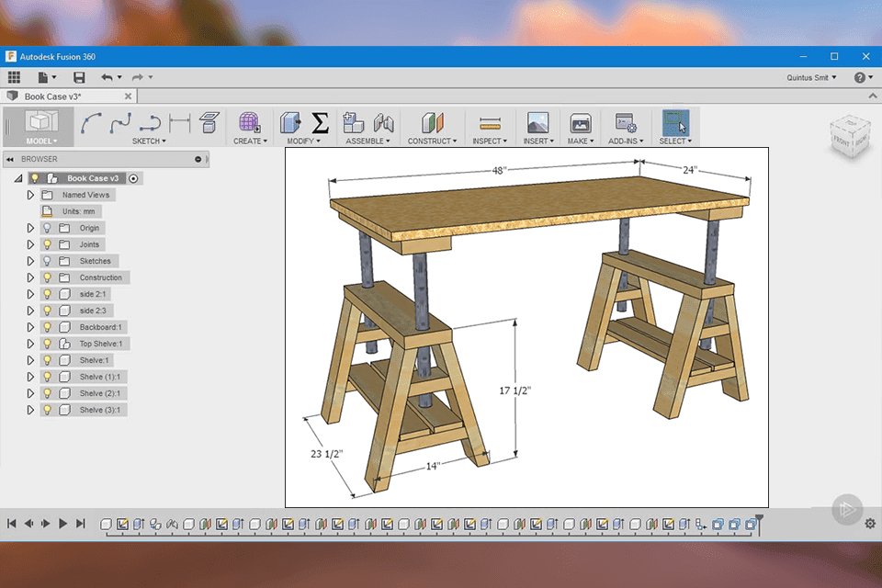
Task: Click the Joint icon in Assemble
Action: tap(384, 122)
